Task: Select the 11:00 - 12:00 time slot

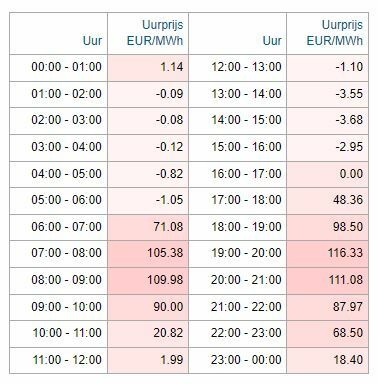Action: tap(59, 360)
